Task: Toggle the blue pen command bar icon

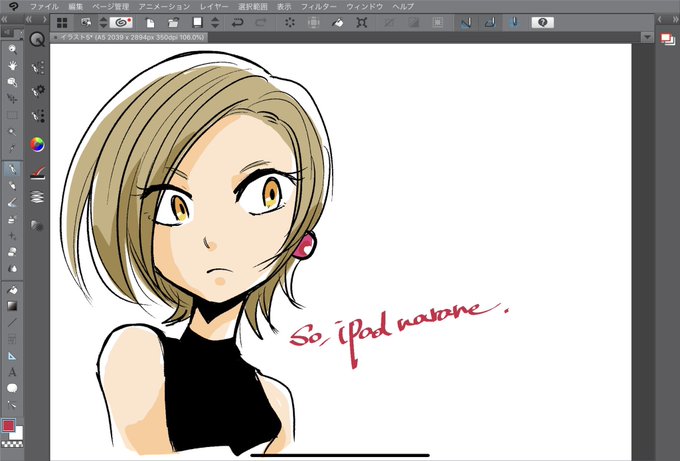Action: (514, 23)
